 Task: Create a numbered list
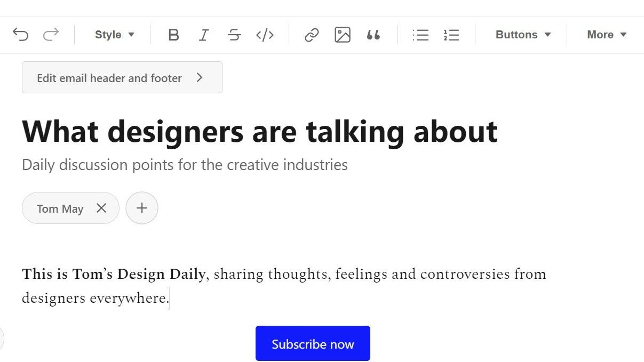pos(451,35)
